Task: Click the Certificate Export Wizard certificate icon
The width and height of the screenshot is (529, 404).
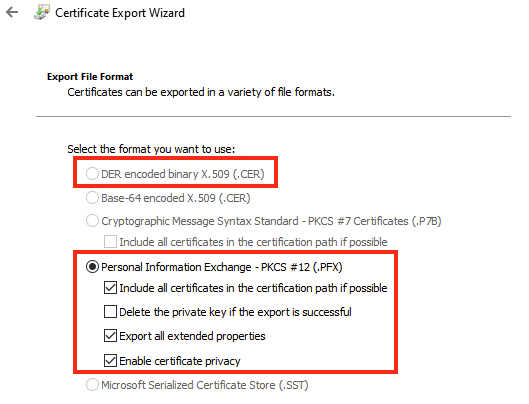Action: [42, 12]
